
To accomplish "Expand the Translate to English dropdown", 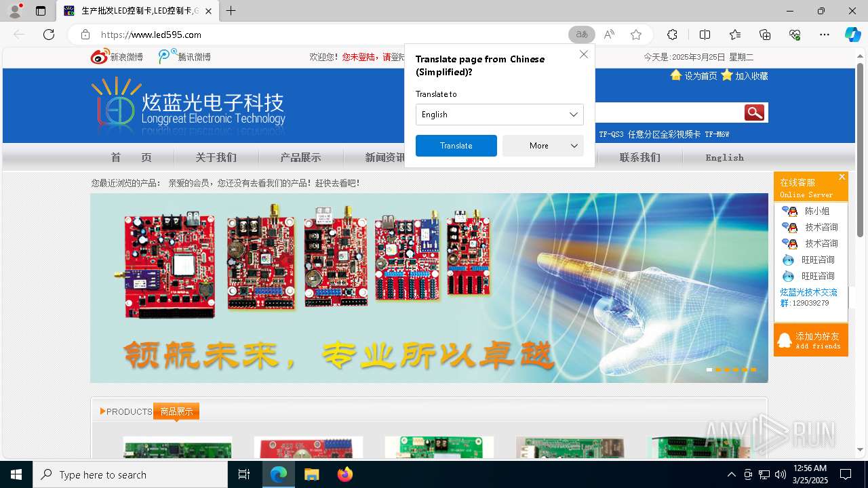I will point(500,115).
